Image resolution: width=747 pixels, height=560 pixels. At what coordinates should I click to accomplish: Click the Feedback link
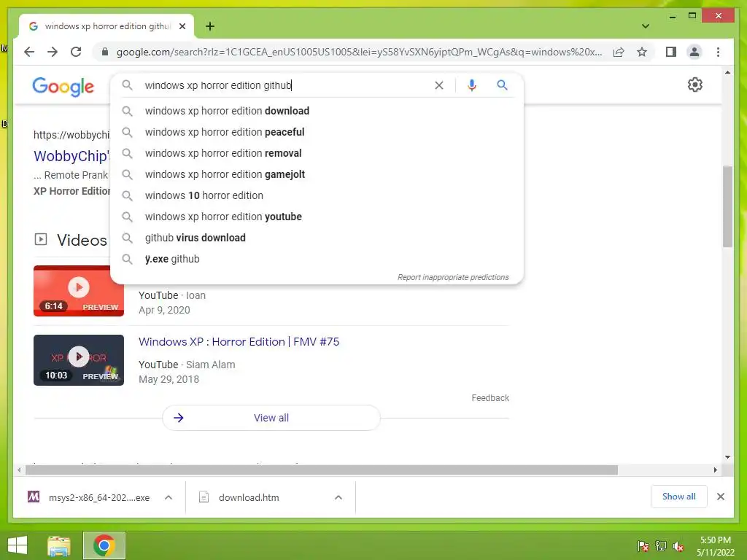(x=490, y=397)
